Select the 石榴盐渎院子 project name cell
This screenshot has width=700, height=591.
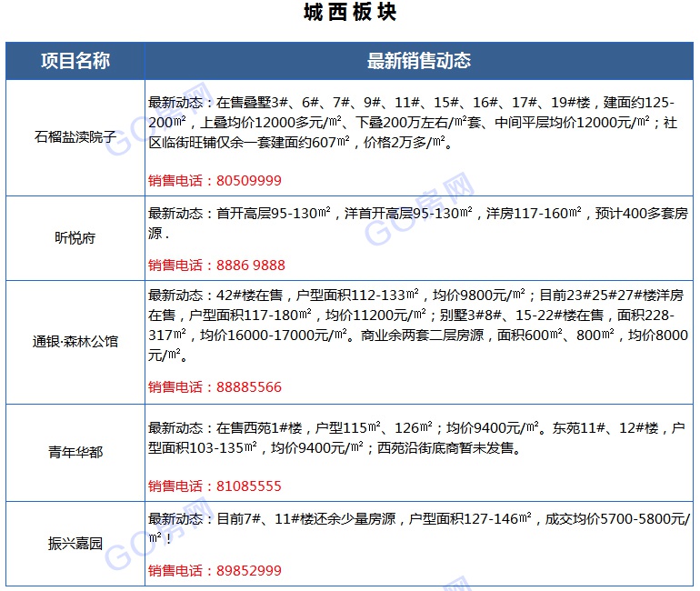[x=75, y=137]
